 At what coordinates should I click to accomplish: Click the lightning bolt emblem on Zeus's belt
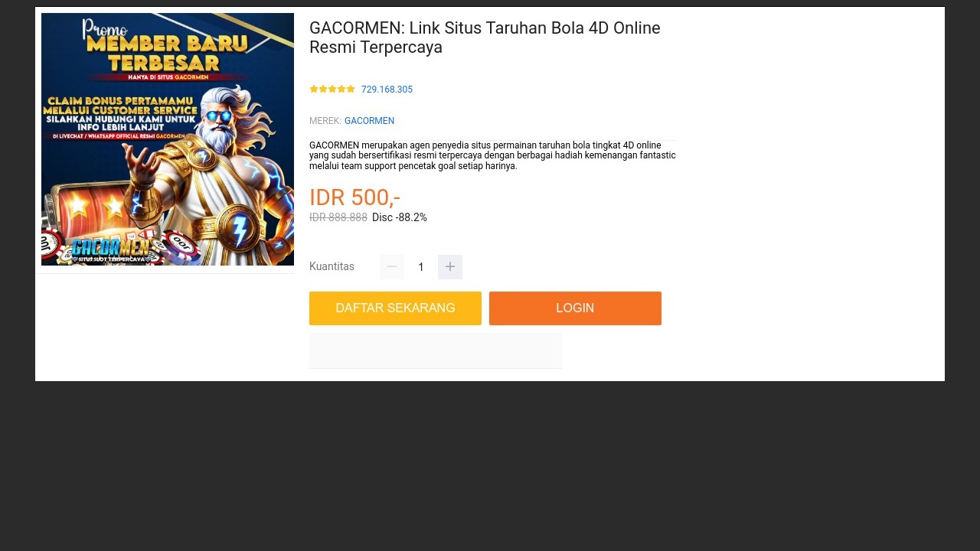tap(240, 229)
